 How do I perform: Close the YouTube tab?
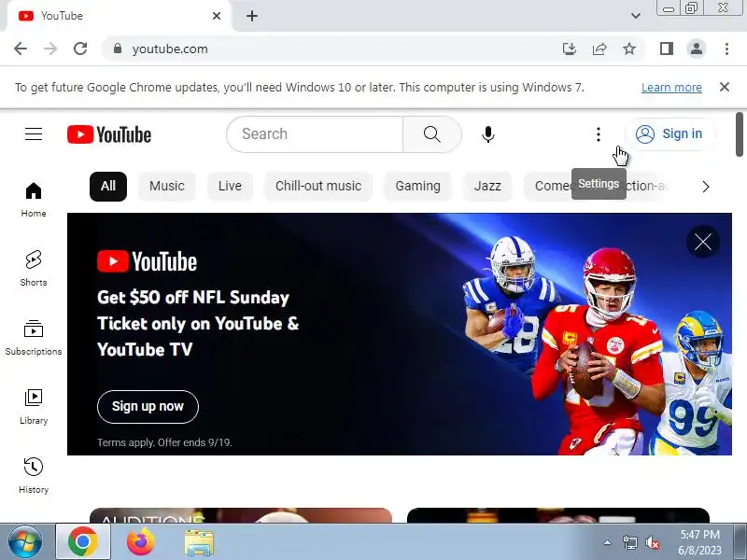217,16
